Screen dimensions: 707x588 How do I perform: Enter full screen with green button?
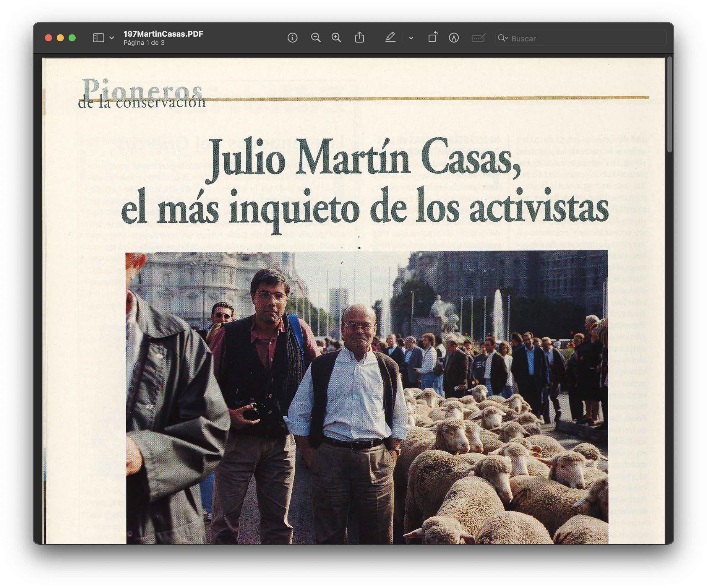pos(72,38)
